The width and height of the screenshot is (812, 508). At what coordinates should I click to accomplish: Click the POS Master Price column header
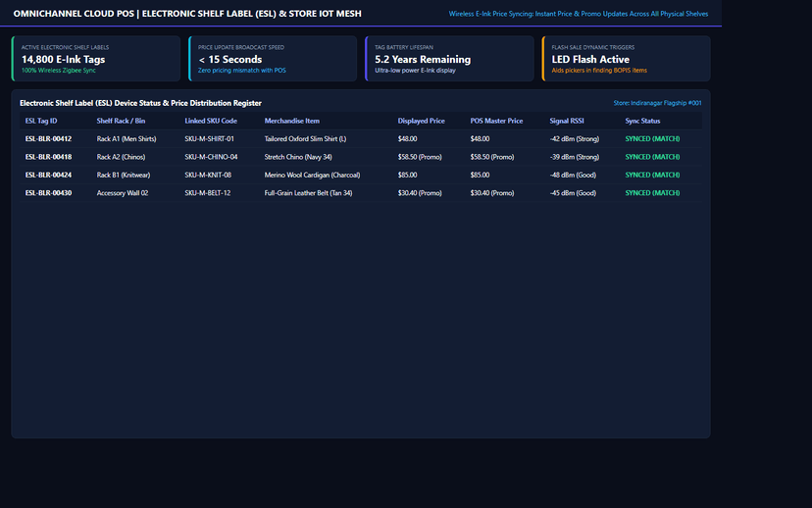point(496,121)
